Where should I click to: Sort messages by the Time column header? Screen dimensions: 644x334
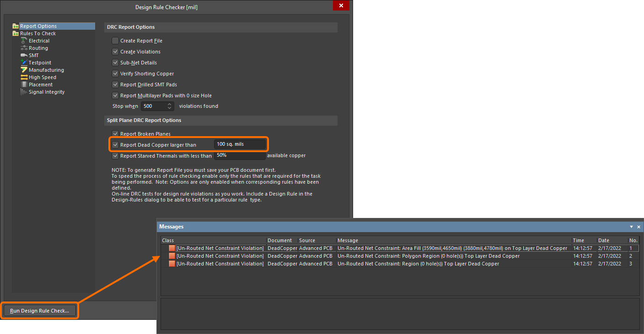pos(584,240)
